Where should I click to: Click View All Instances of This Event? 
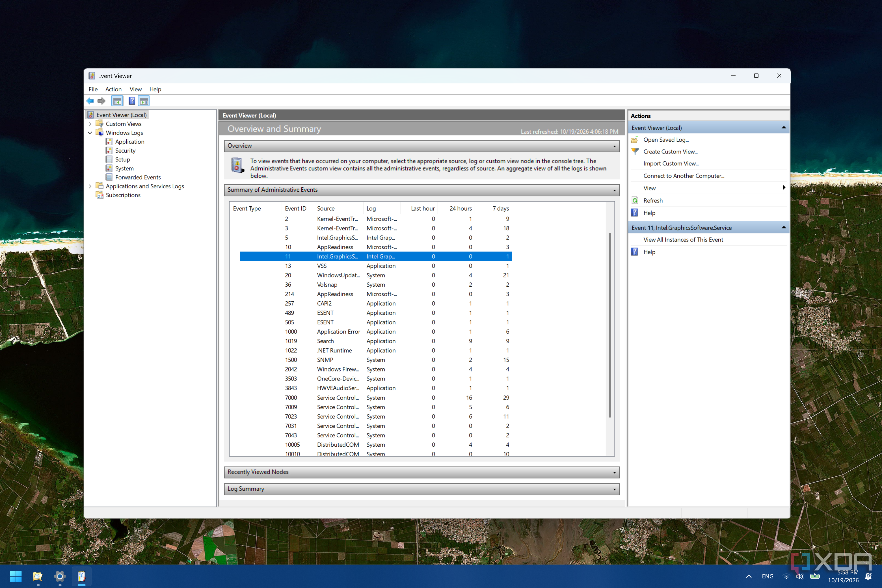[x=683, y=240]
